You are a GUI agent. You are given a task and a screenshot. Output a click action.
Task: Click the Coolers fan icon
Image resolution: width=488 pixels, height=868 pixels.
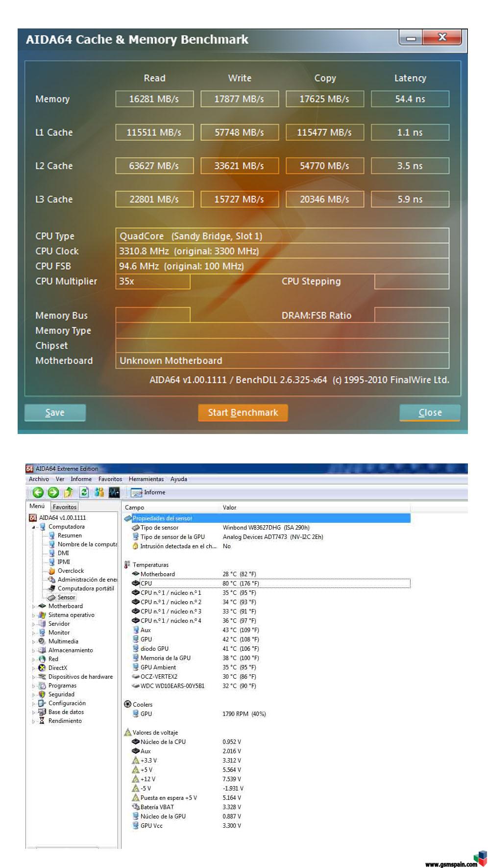[x=128, y=704]
